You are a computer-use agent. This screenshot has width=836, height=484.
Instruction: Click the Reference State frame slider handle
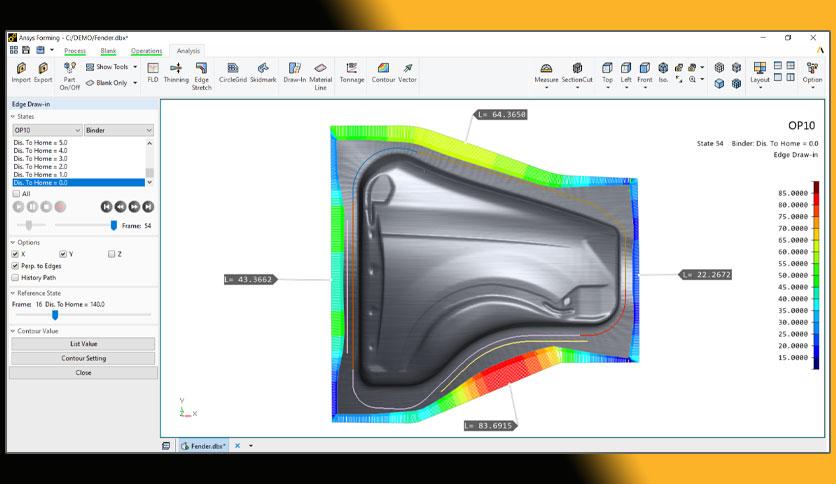pos(55,315)
